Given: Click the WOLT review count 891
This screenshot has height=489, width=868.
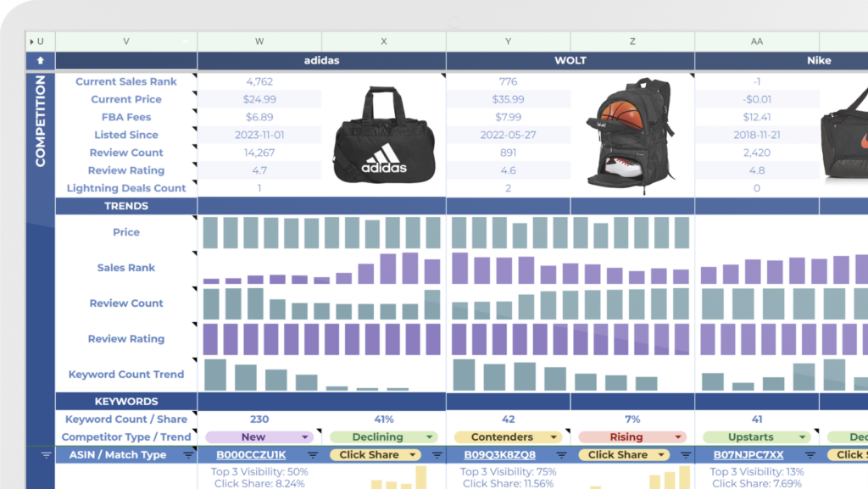Looking at the screenshot, I should 508,153.
